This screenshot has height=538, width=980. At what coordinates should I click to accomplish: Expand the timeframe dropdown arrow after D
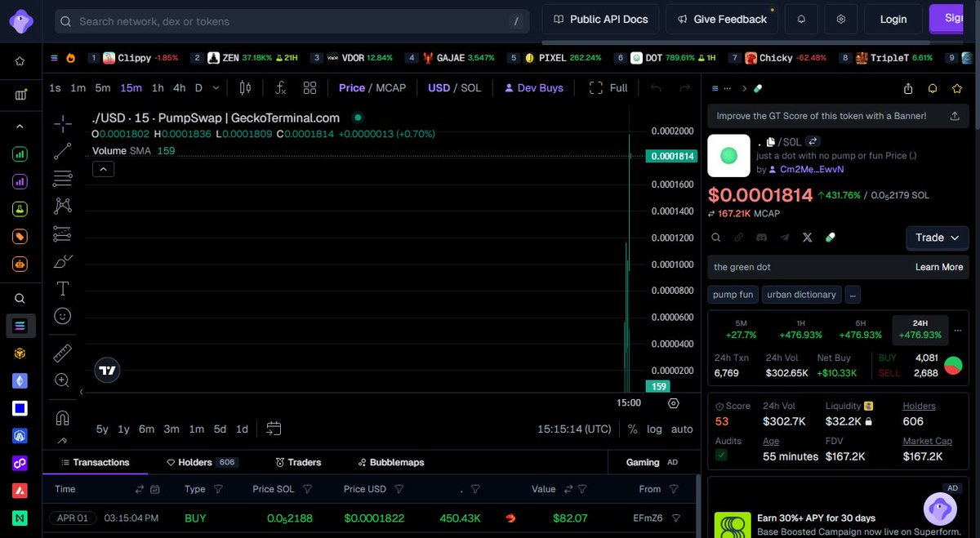[x=216, y=87]
